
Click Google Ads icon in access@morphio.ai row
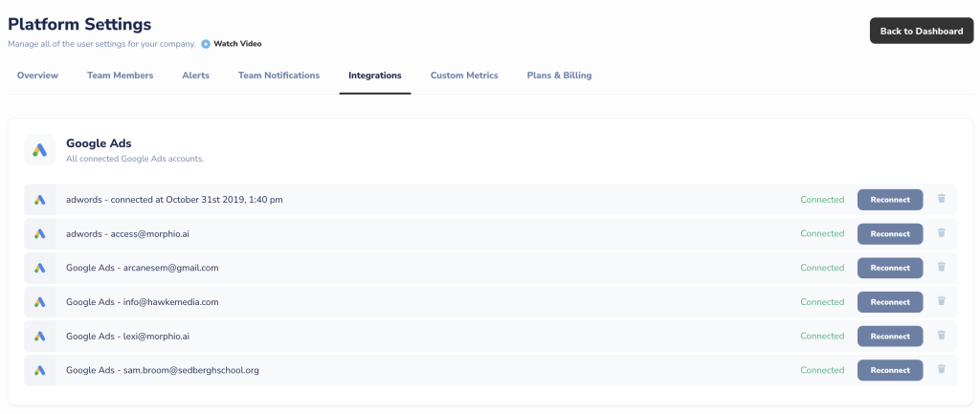pyautogui.click(x=40, y=233)
